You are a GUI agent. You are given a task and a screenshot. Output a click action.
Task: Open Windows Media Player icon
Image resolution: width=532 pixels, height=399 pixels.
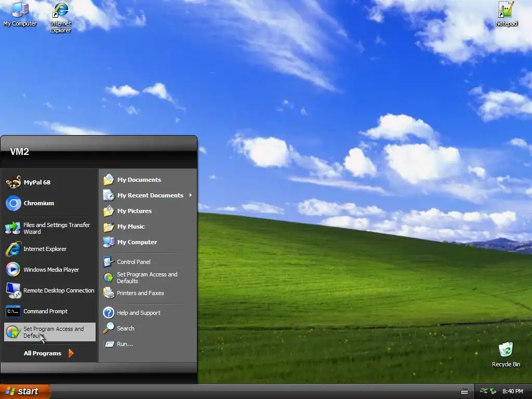point(13,270)
